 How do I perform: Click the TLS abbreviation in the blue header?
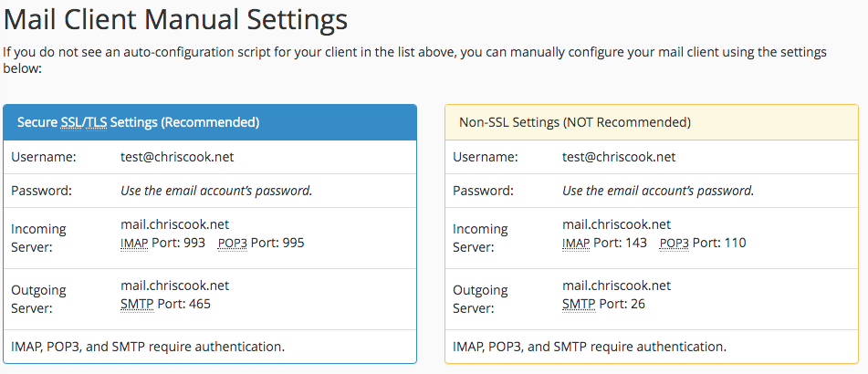[x=95, y=122]
